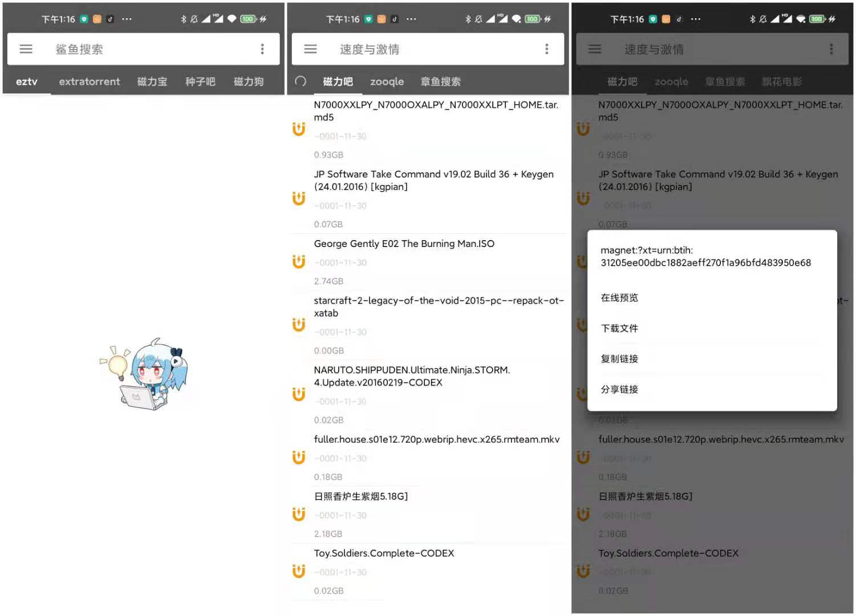Viewport: 856px width, 616px height.
Task: Choose 在线预览 in the magnet dialog
Action: [x=619, y=298]
